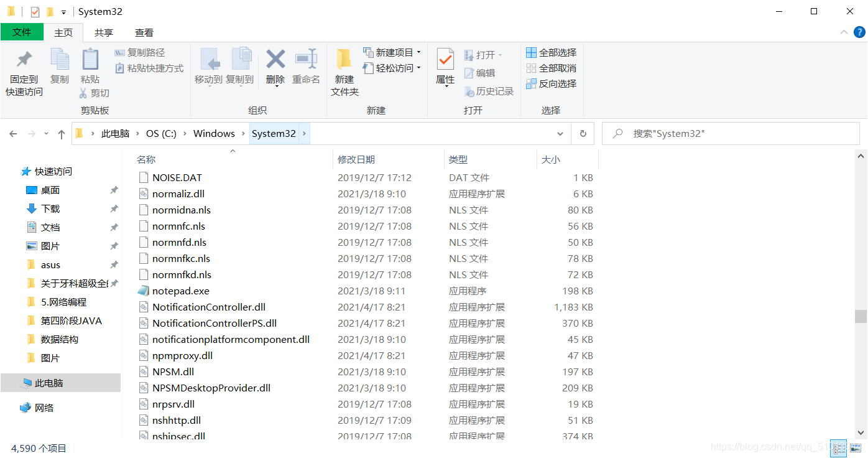This screenshot has height=458, width=868.
Task: Click the Rename (重命名) icon
Action: click(306, 59)
